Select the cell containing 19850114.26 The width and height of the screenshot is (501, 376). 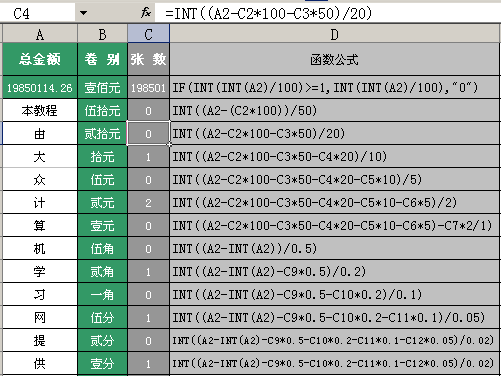click(x=40, y=87)
